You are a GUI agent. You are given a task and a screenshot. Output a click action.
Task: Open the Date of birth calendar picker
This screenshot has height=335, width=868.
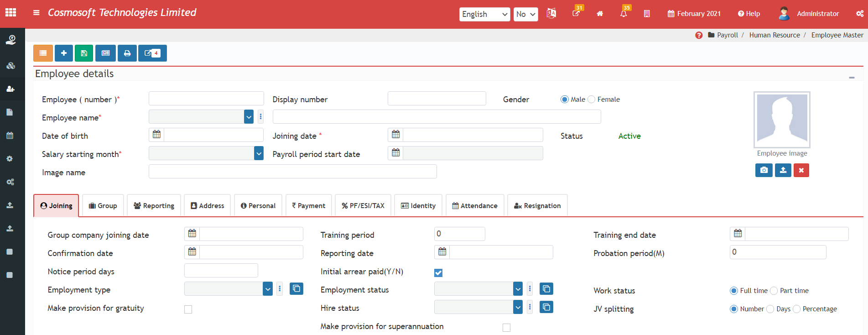point(156,135)
